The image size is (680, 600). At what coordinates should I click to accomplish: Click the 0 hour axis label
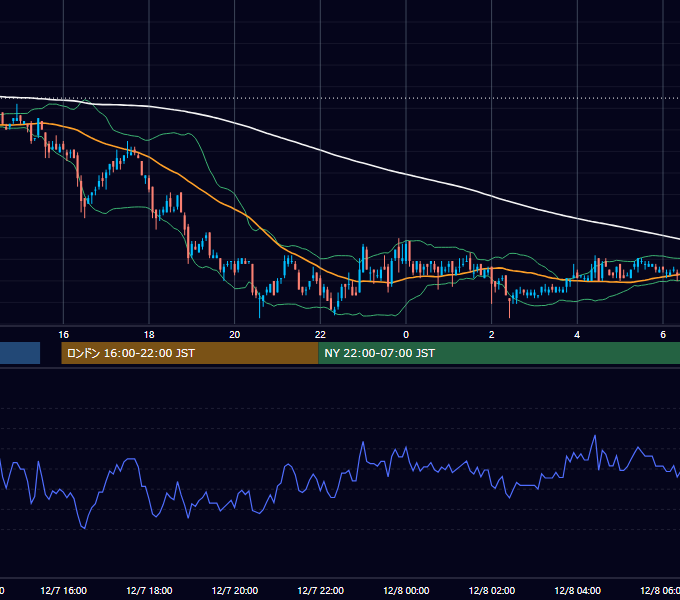[x=406, y=335]
